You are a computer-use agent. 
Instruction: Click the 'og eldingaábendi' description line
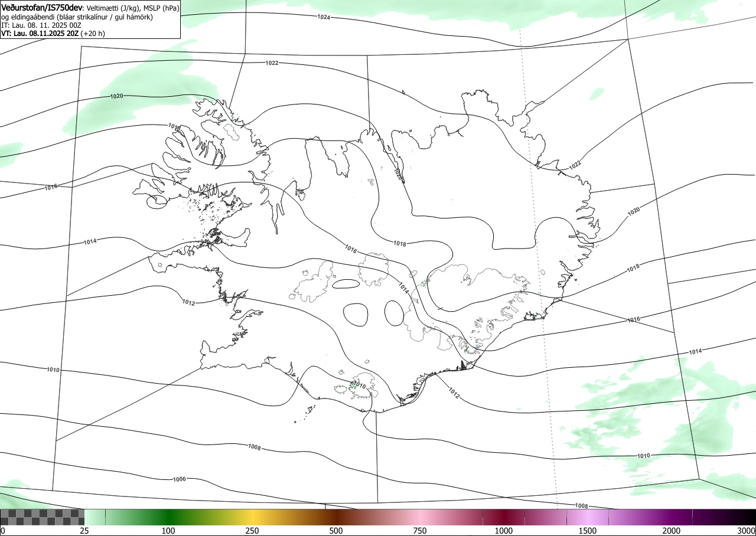click(x=77, y=17)
